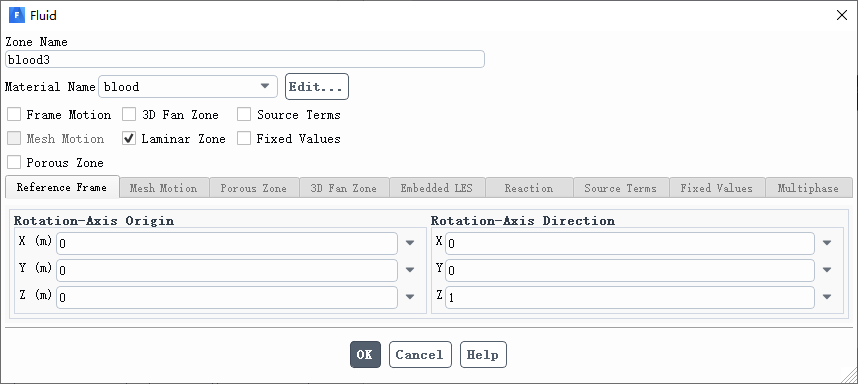The image size is (858, 384).
Task: Expand the Origin X (m) dropdown arrow
Action: coord(410,243)
